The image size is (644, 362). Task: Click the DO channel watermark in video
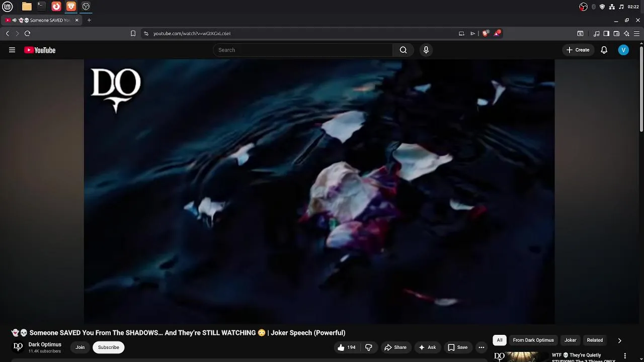116,90
